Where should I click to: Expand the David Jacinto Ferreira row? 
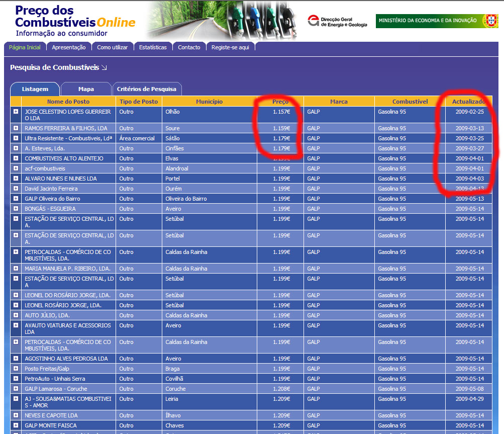click(16, 188)
